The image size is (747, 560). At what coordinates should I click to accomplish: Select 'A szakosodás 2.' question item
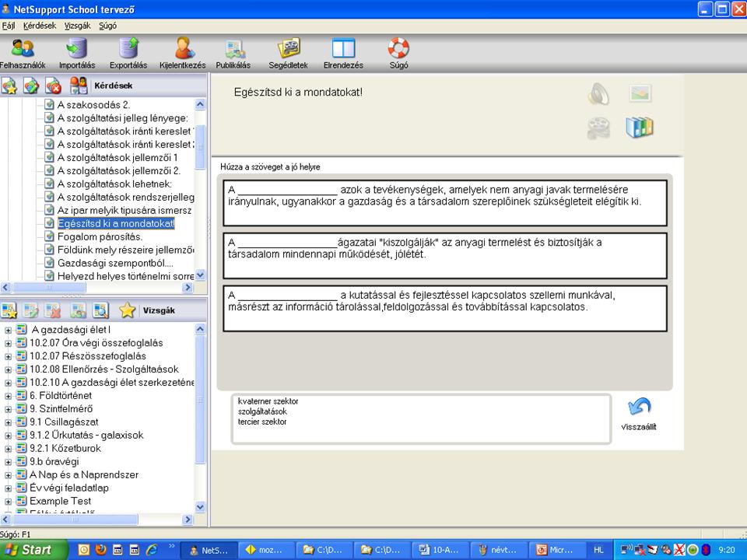click(93, 104)
